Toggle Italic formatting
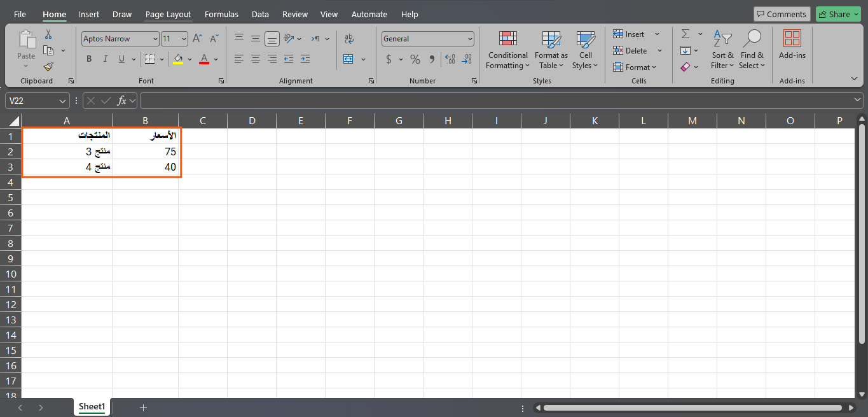This screenshot has height=417, width=868. (106, 59)
